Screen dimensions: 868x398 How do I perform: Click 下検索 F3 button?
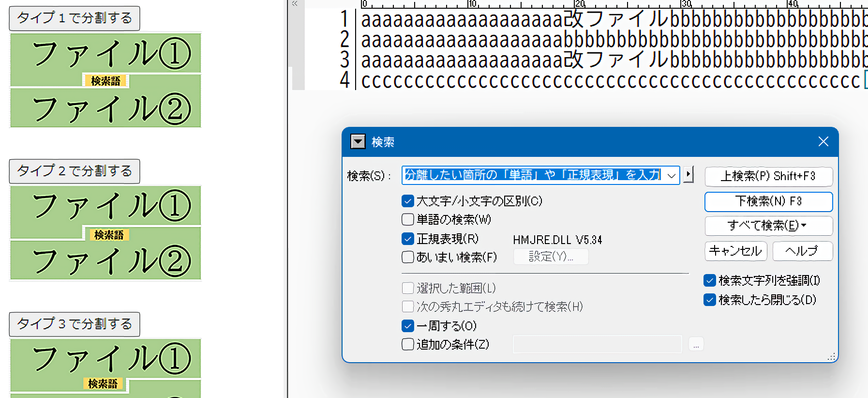[x=768, y=201]
